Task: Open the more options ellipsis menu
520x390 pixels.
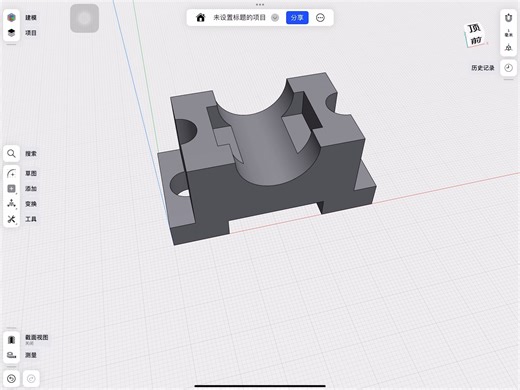Action: [320, 18]
